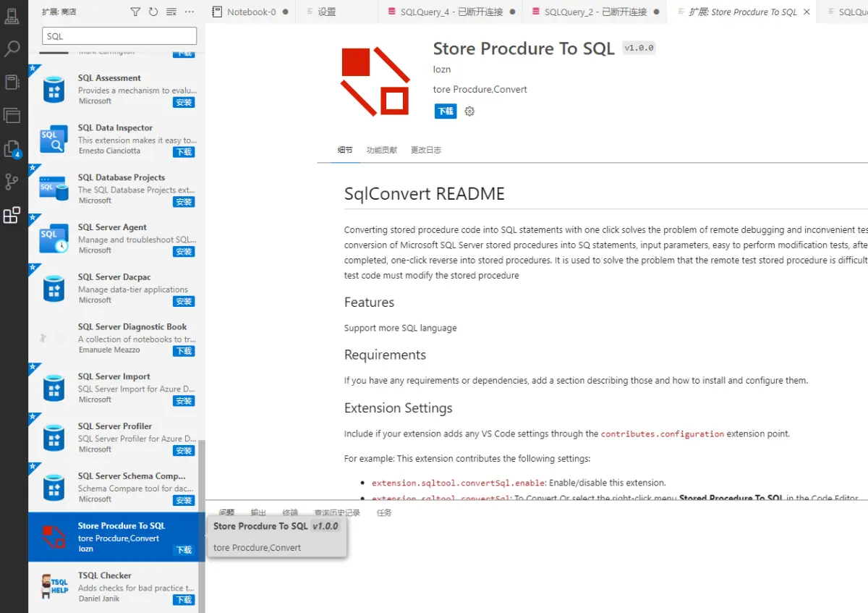Click the lozn publisher name in header
The width and height of the screenshot is (868, 613).
coord(442,69)
